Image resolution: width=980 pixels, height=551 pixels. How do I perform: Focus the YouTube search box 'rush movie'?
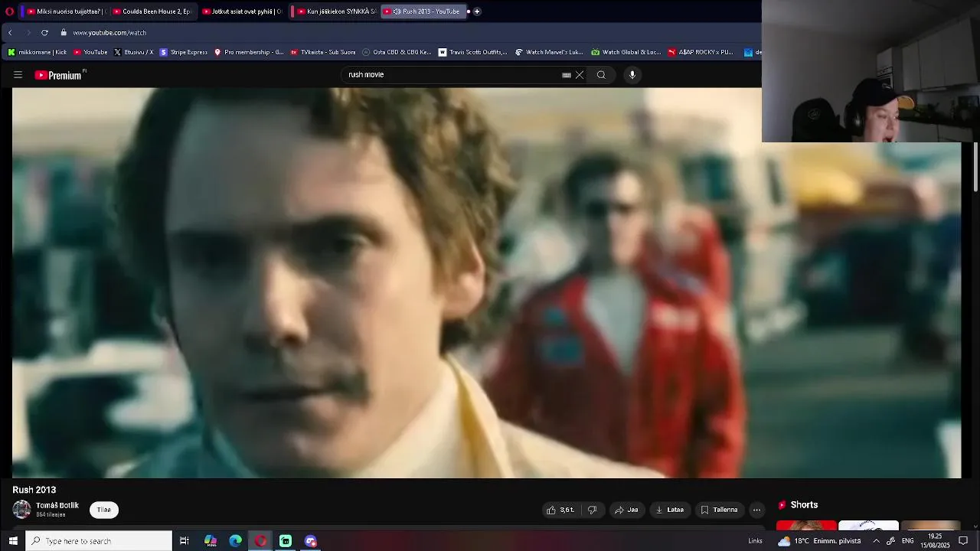pyautogui.click(x=452, y=75)
